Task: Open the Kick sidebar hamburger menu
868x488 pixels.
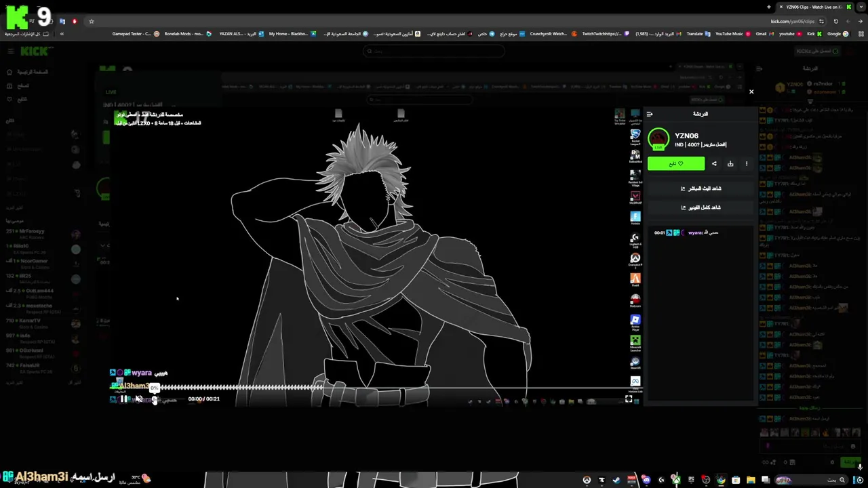Action: pyautogui.click(x=10, y=51)
